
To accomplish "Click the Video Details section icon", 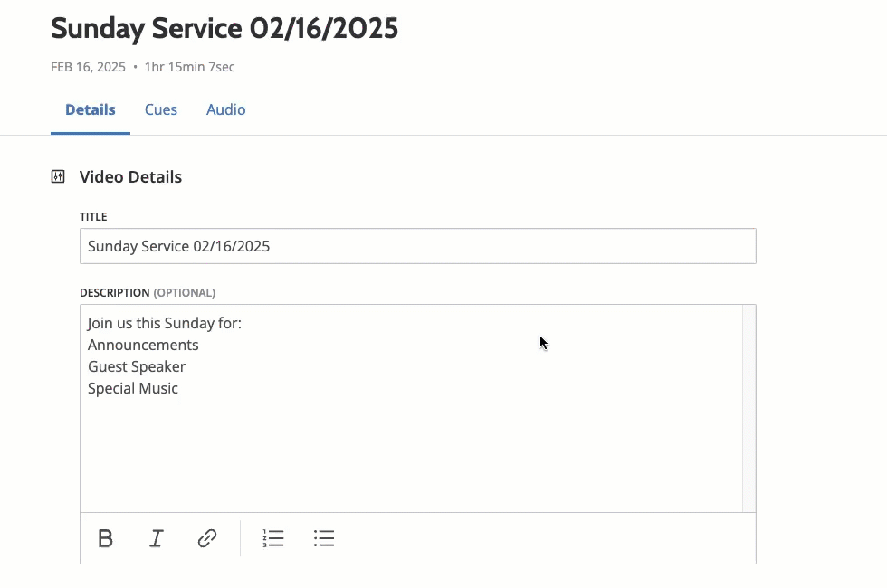I will (58, 177).
